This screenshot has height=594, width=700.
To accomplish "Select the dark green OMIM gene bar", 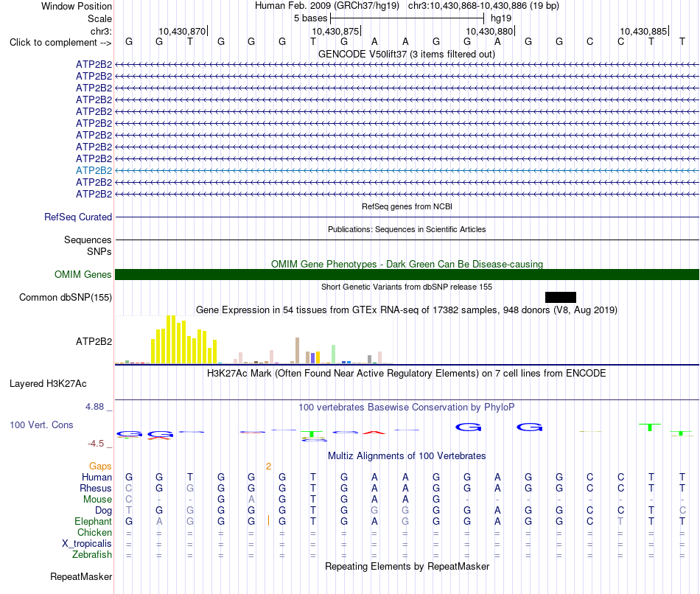I will [407, 275].
